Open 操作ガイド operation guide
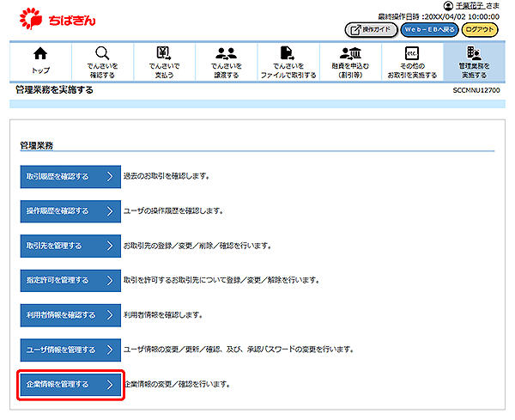 371,30
